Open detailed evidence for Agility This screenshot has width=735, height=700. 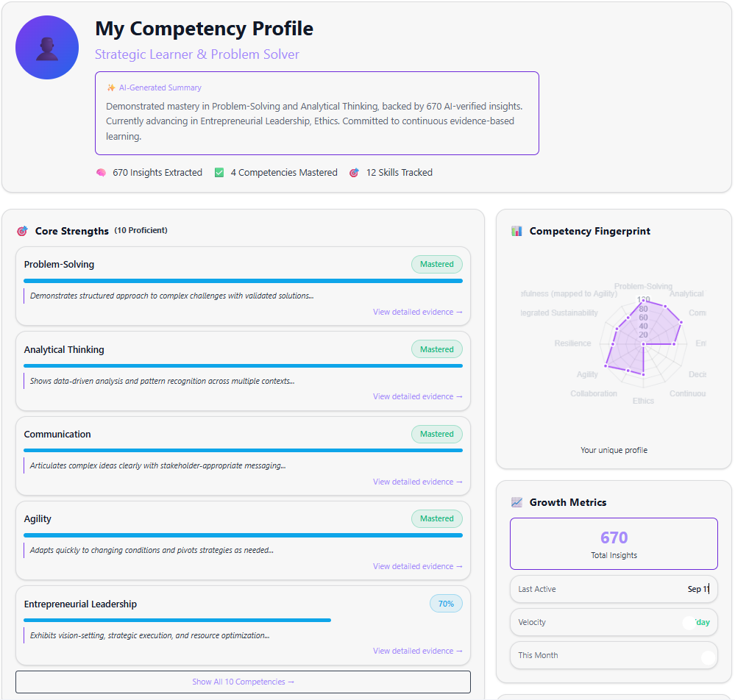click(417, 565)
